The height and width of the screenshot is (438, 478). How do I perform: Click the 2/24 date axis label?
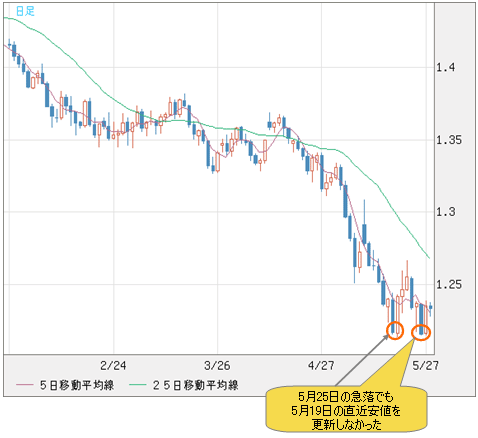[x=113, y=365]
